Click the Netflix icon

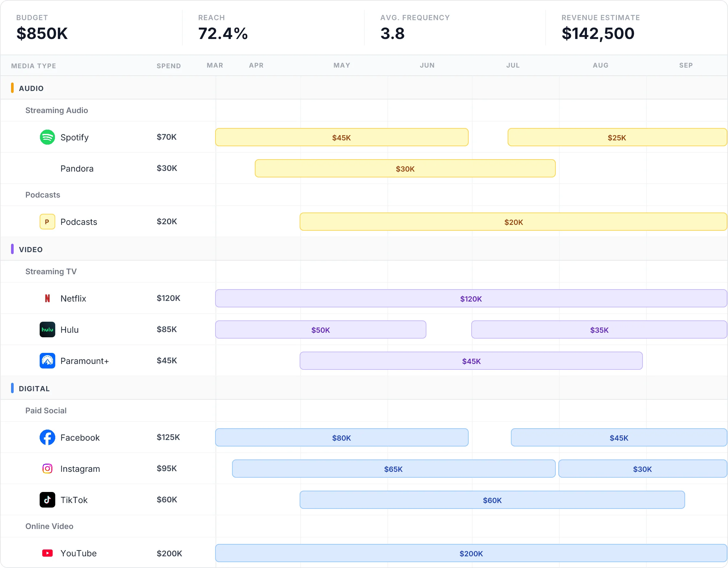pos(47,298)
